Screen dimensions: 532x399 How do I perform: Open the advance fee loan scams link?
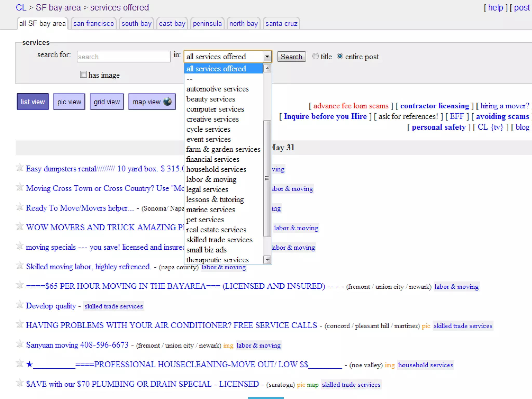[351, 106]
